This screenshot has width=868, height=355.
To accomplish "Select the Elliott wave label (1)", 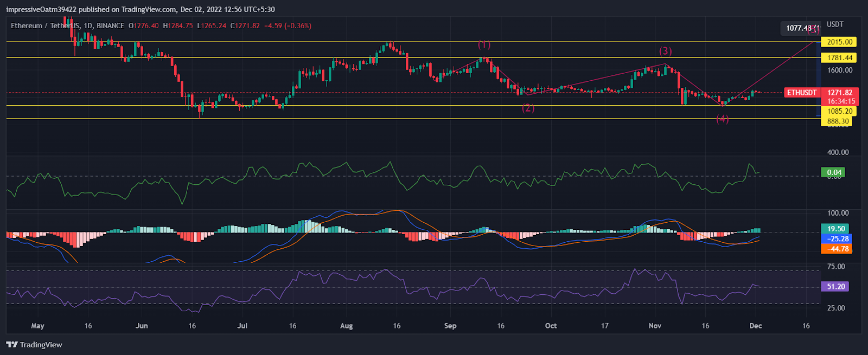I will click(x=484, y=45).
